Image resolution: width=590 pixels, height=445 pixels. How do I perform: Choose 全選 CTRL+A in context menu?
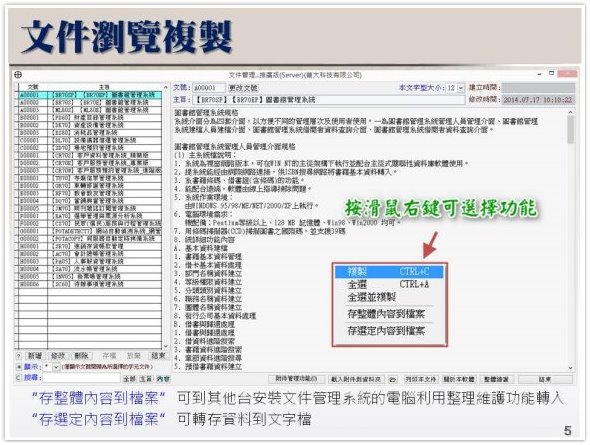point(389,284)
